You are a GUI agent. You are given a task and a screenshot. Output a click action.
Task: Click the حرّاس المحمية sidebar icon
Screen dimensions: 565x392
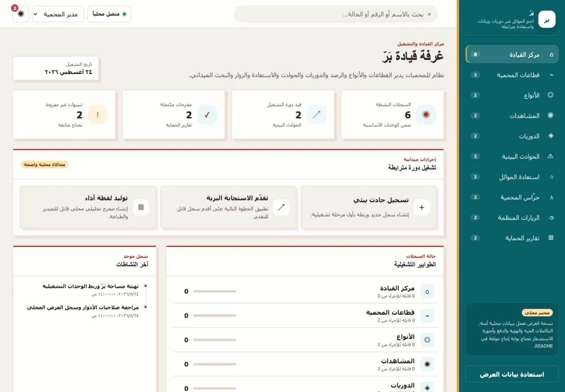(551, 197)
